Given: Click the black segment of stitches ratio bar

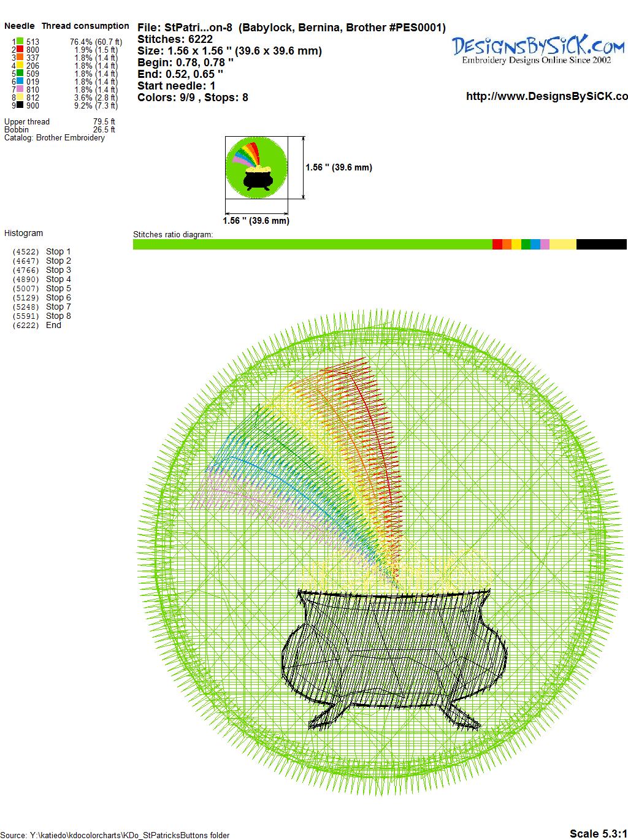Looking at the screenshot, I should point(601,245).
